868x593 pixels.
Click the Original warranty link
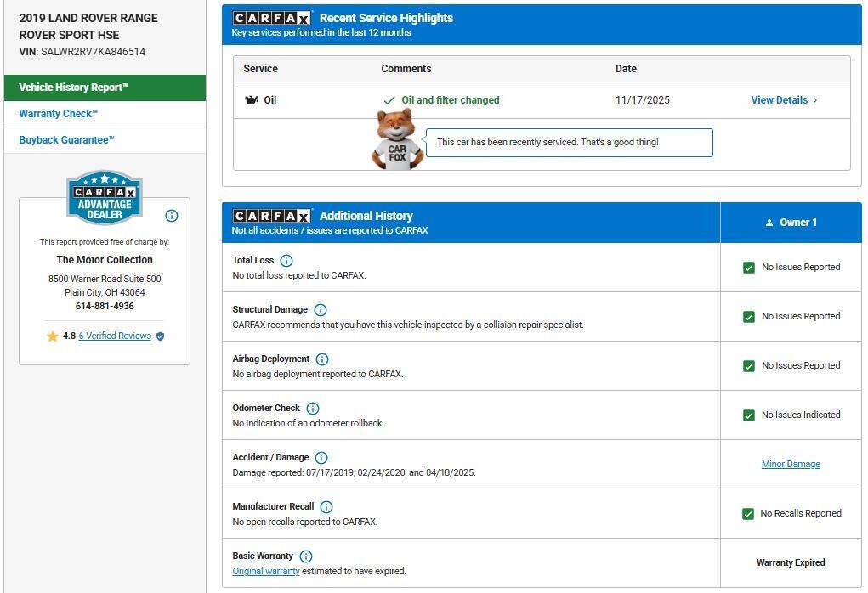coord(266,572)
